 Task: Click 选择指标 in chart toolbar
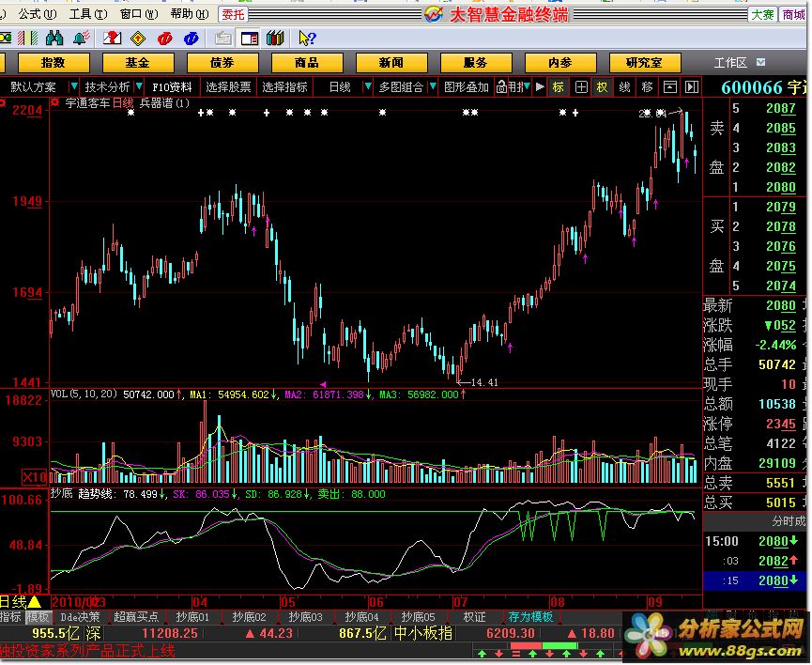click(284, 87)
